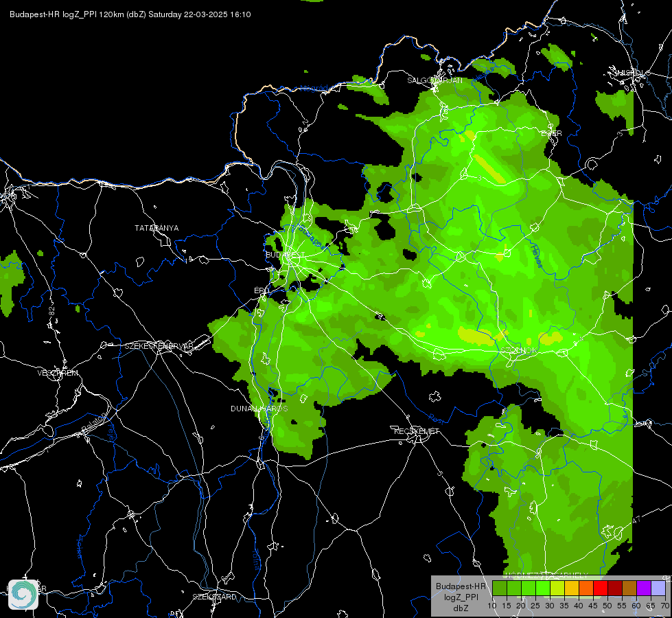The image size is (672, 618).
Task: Select the 60-65 dBZ purple swatch
Action: [x=644, y=588]
